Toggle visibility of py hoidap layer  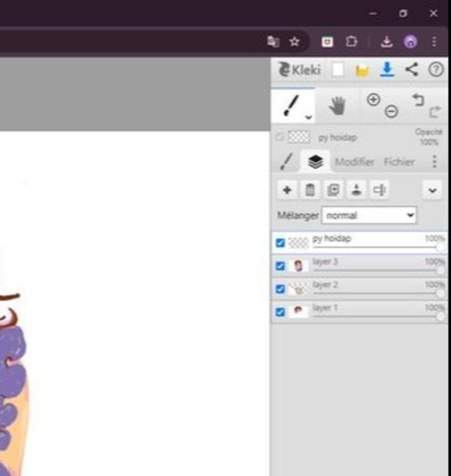pos(280,243)
